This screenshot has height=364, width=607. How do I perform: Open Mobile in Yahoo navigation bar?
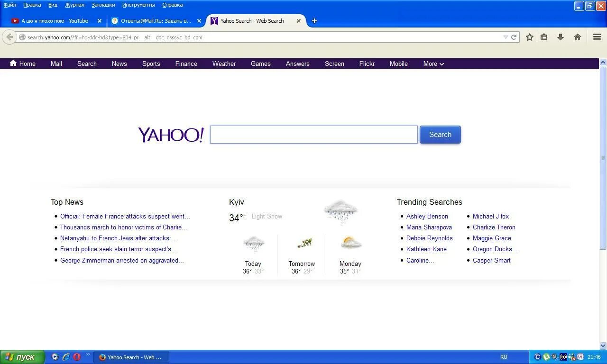399,64
